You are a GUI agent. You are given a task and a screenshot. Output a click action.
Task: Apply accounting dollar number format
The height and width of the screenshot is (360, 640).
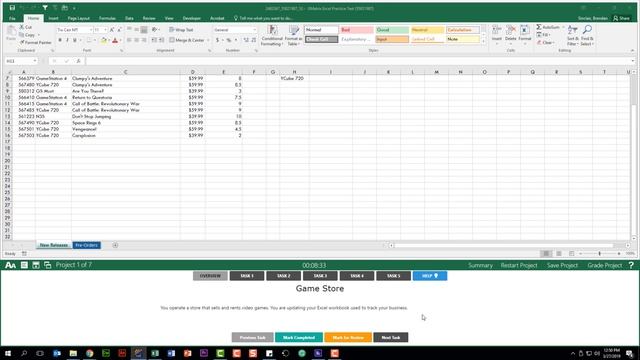[x=218, y=40]
